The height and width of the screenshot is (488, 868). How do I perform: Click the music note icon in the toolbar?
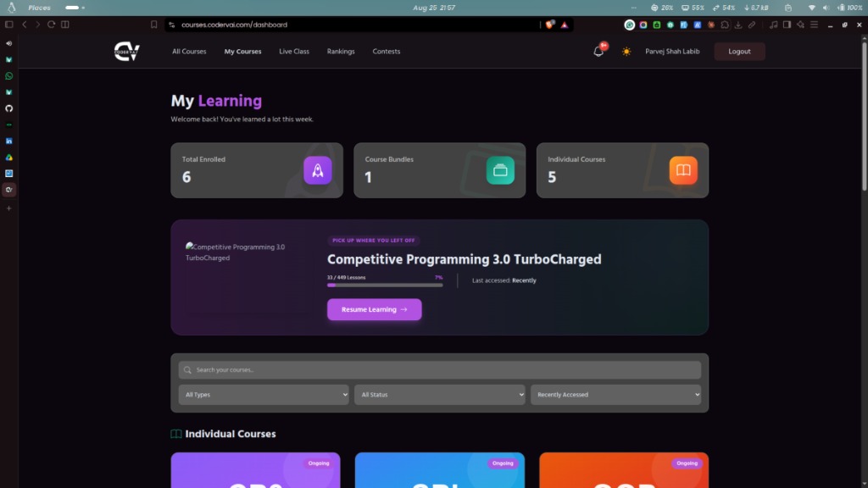tap(773, 25)
